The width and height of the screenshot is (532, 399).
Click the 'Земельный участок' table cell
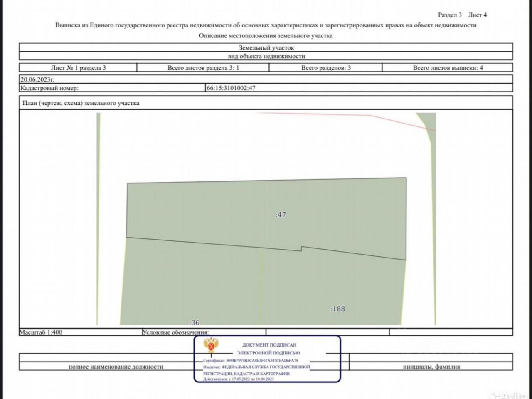point(266,47)
